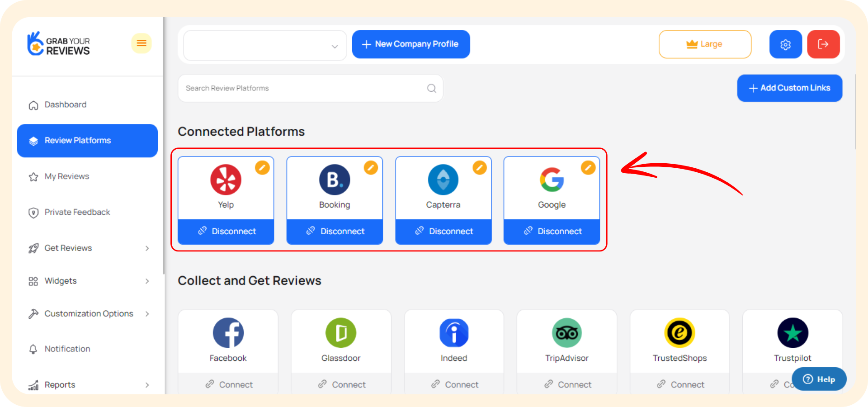Select Review Platforms in the sidebar
Screen dimensions: 868x407
[x=87, y=141]
